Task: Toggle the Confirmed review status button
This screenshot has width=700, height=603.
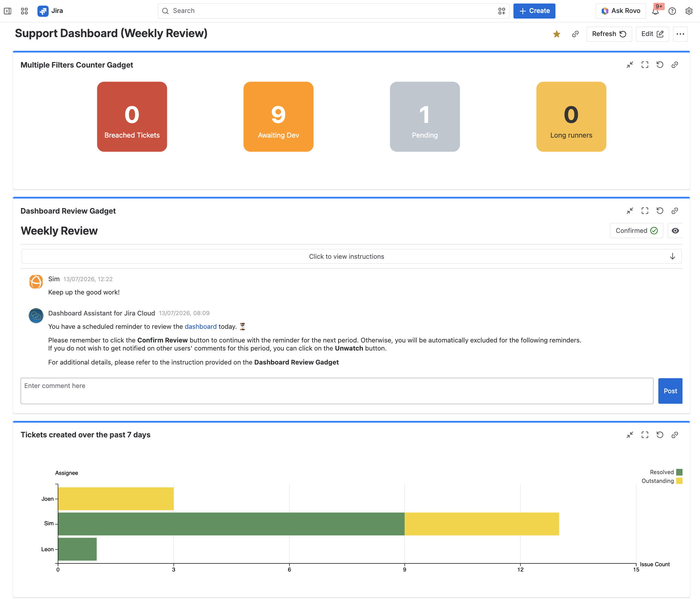Action: point(636,231)
